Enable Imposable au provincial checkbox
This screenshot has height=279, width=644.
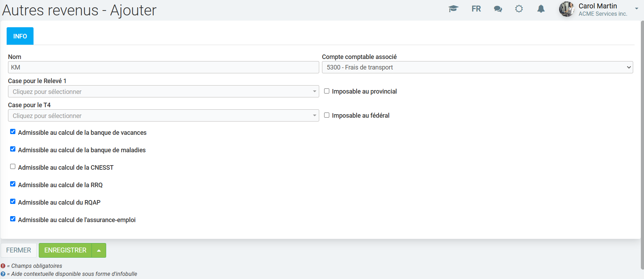tap(327, 91)
